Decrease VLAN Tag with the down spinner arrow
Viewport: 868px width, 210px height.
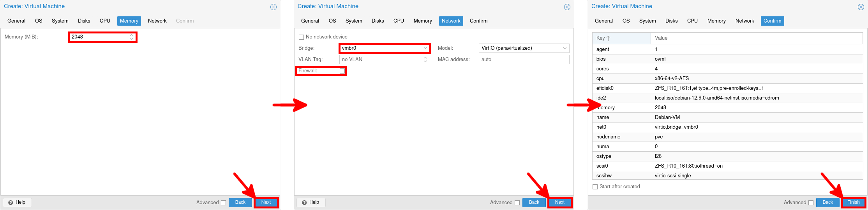[425, 61]
